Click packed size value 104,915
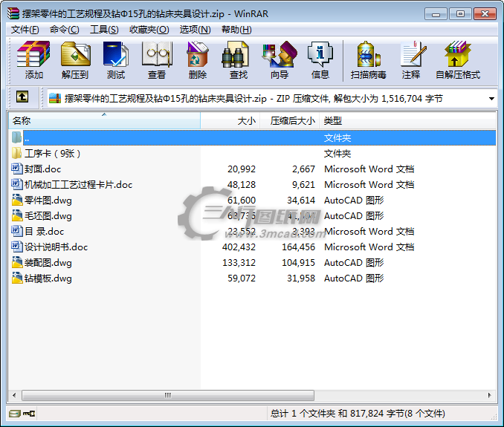This screenshot has width=504, height=427. click(x=298, y=263)
